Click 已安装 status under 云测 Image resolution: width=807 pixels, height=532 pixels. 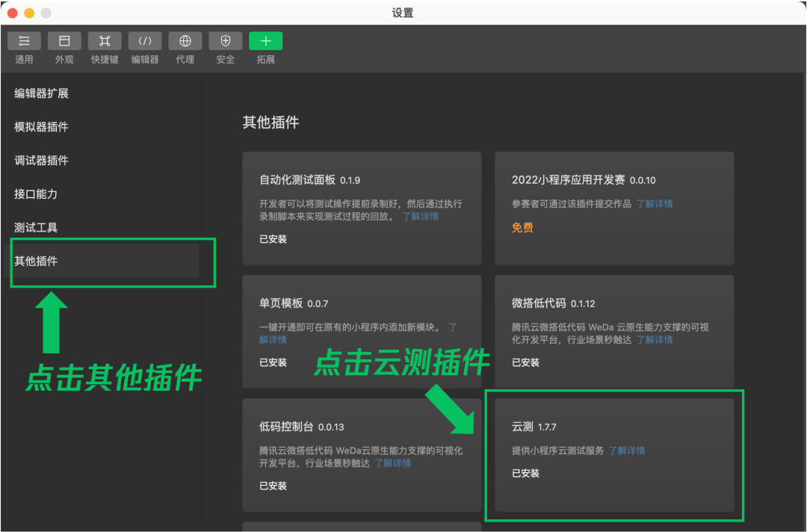click(x=525, y=474)
